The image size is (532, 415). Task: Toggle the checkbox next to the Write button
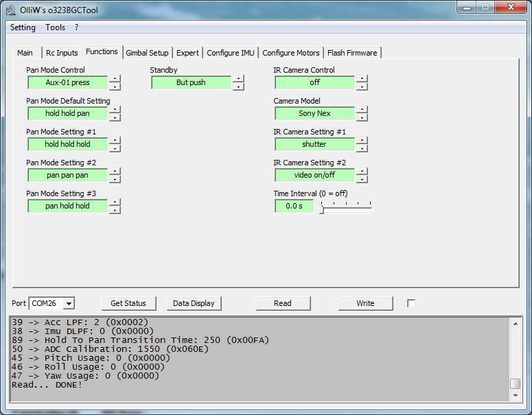(411, 303)
